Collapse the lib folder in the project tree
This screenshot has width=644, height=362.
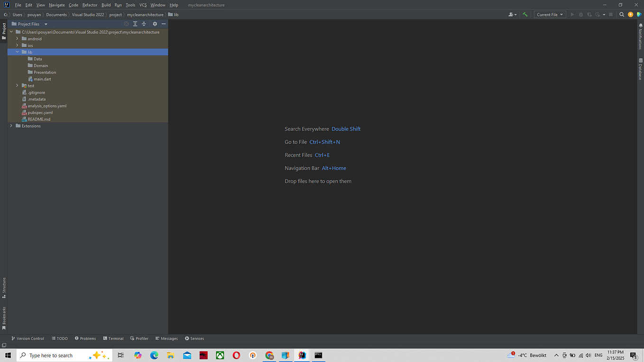17,52
